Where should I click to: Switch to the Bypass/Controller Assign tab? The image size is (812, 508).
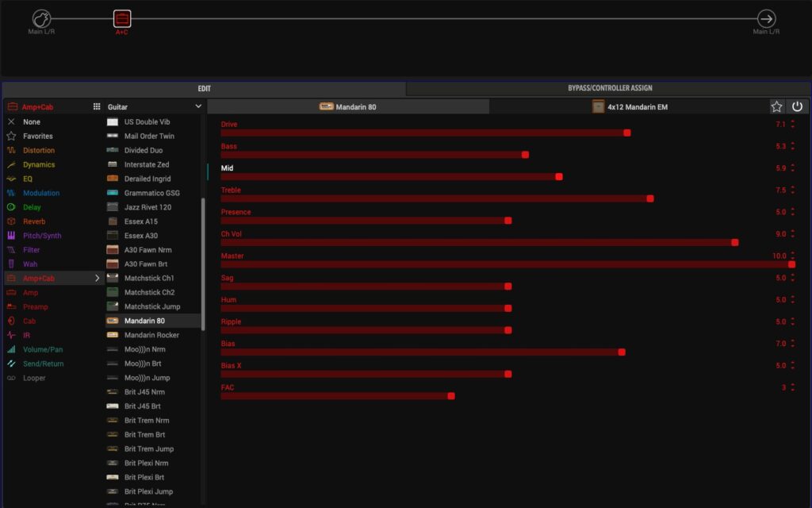(x=610, y=88)
